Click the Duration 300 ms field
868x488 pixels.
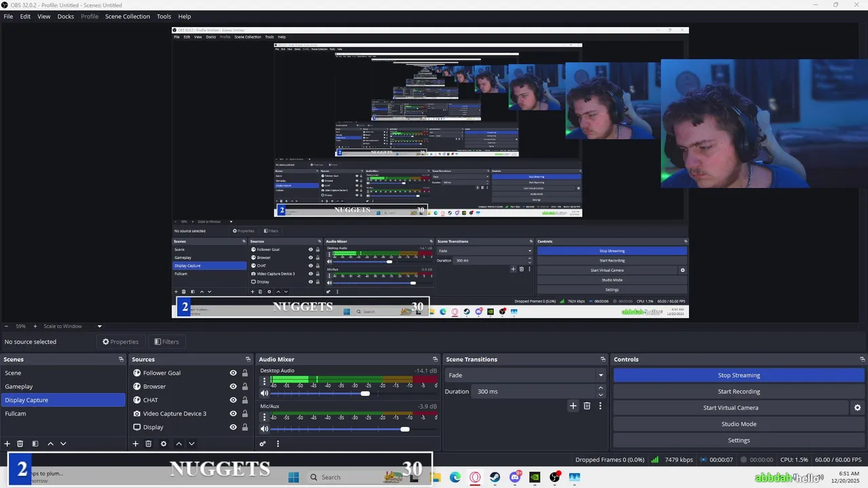pos(534,391)
